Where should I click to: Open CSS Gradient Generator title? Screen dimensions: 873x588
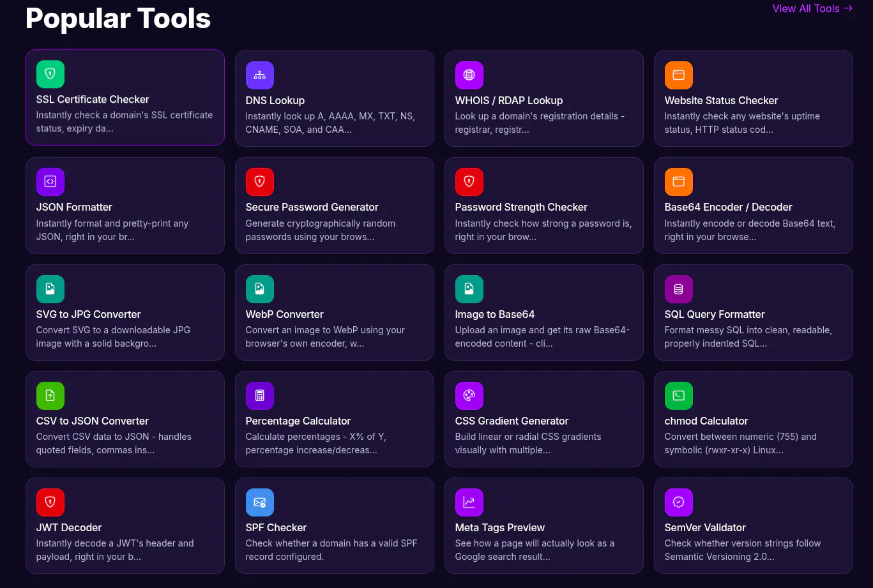[x=512, y=421]
